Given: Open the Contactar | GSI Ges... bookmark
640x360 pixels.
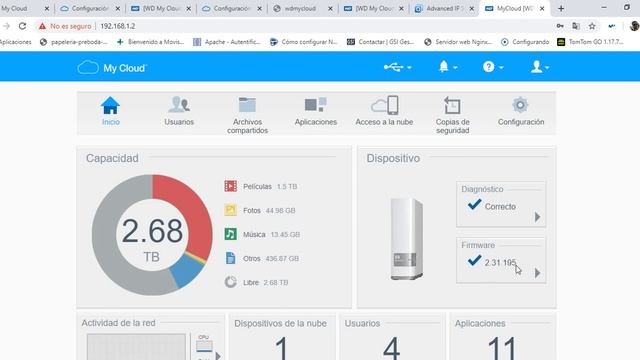Looking at the screenshot, I should click(380, 42).
